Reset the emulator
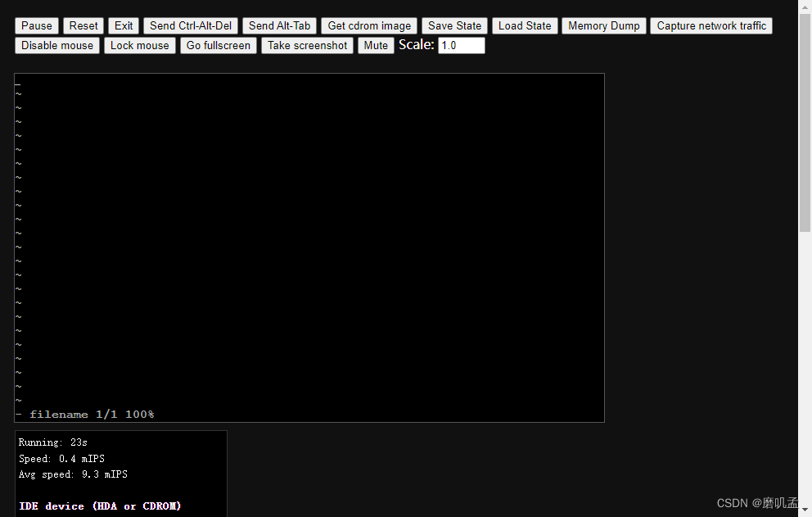 (83, 25)
